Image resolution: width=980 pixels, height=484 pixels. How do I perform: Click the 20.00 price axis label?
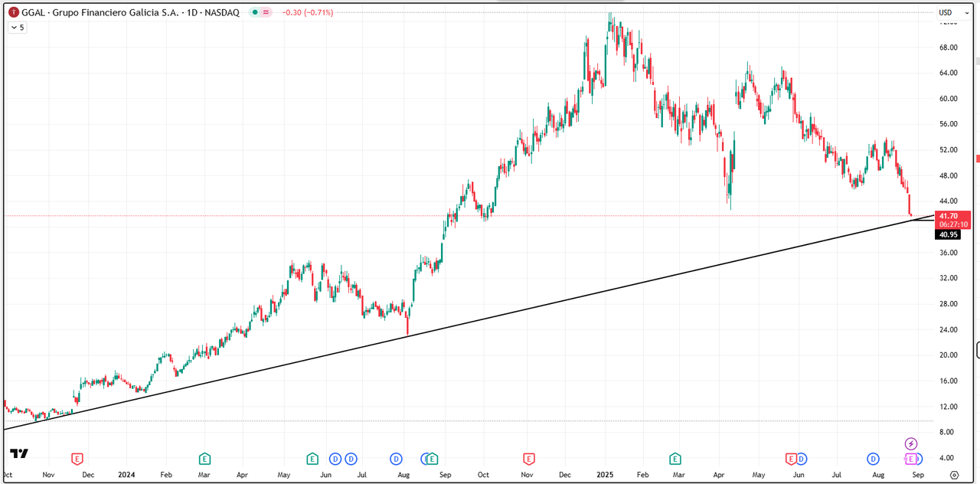[x=948, y=355]
